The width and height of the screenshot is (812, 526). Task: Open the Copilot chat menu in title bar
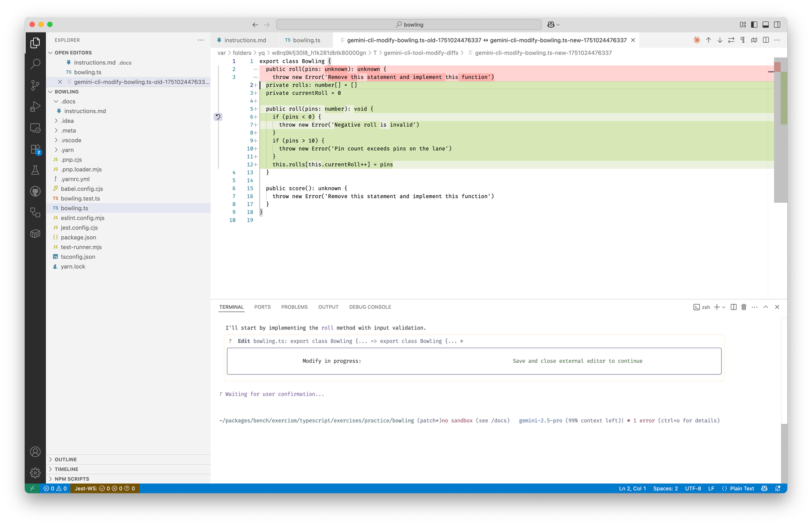click(x=553, y=25)
